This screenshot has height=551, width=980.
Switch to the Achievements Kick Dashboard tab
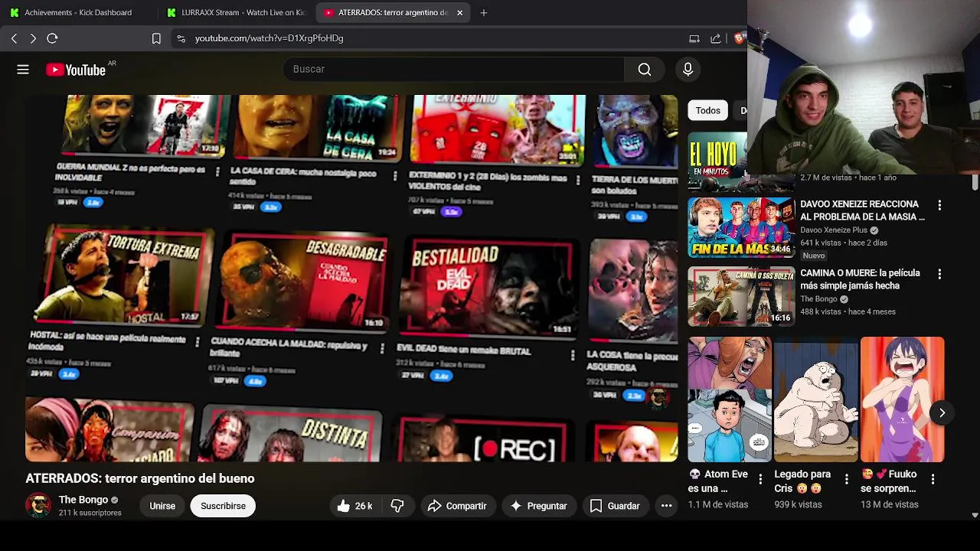(x=78, y=12)
